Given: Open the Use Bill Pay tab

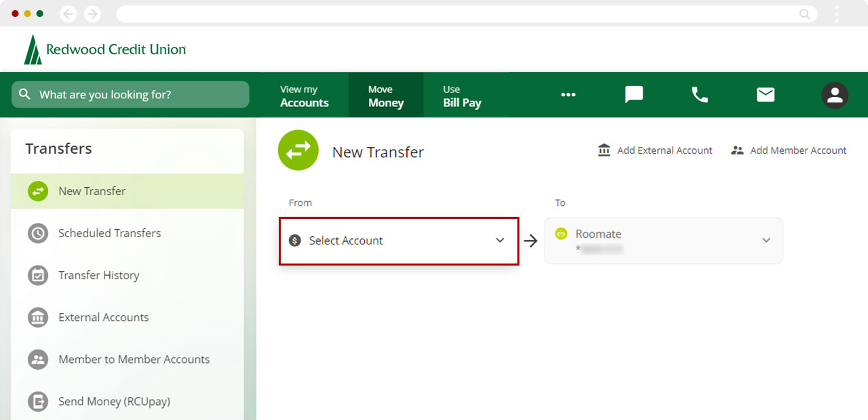Looking at the screenshot, I should (462, 96).
